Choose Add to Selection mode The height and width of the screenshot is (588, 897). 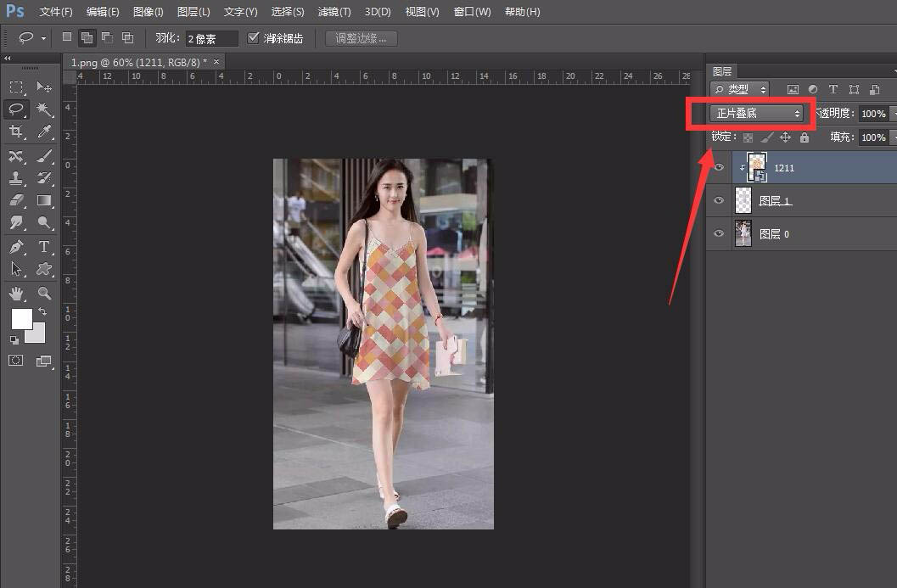pos(87,37)
